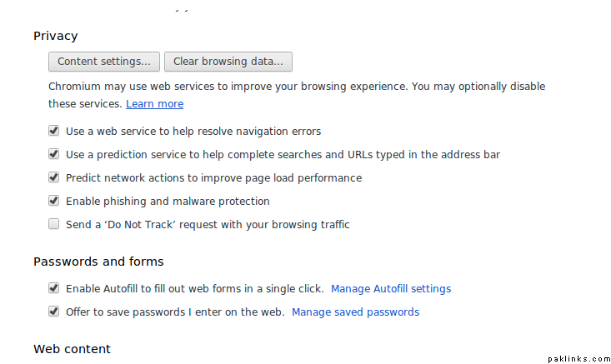Click the 'Predict network actions' label text
The image size is (611, 364).
[213, 178]
